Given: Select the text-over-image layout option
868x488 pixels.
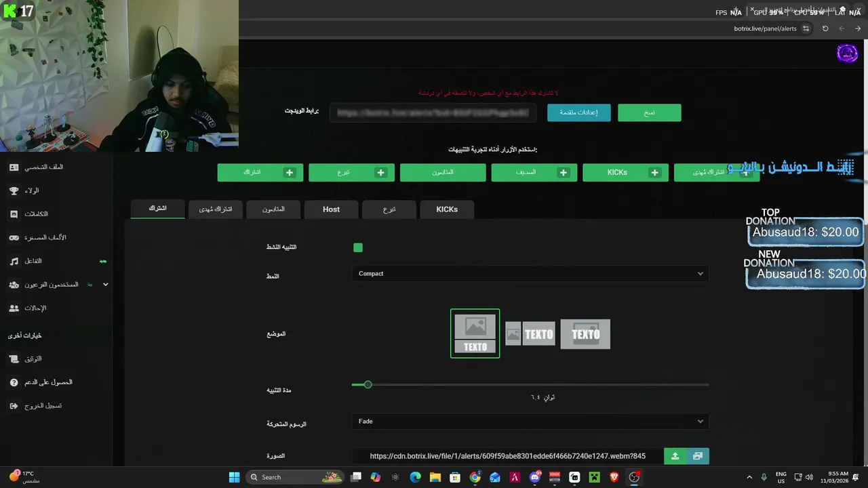Looking at the screenshot, I should click(x=585, y=334).
